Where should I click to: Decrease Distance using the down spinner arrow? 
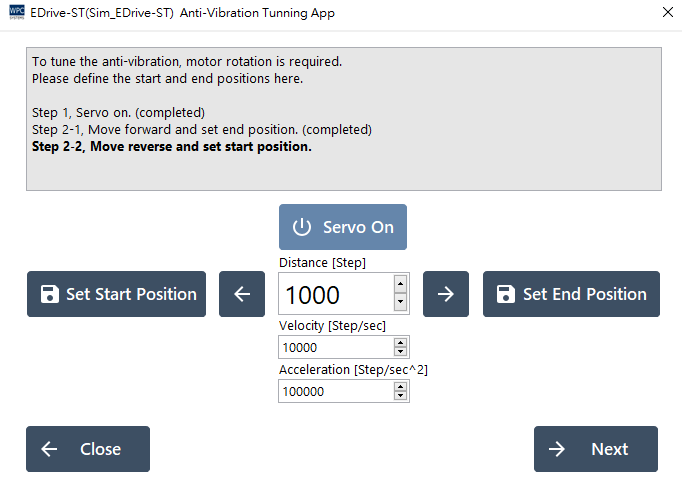(401, 304)
